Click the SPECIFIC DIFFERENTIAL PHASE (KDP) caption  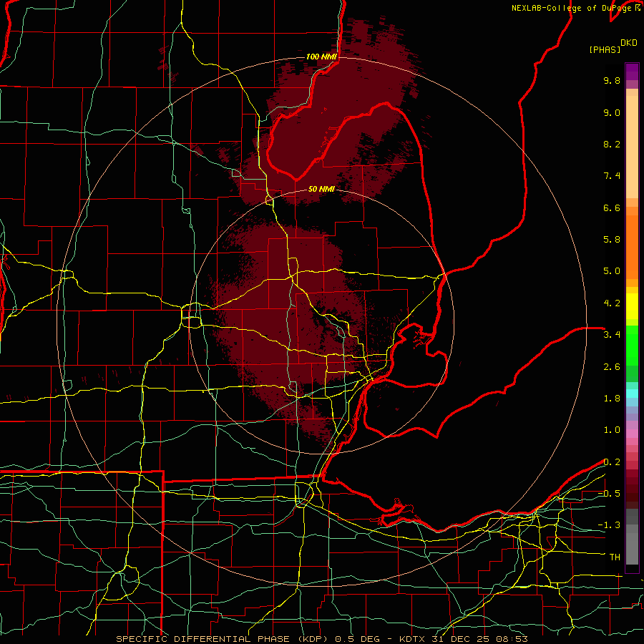(x=223, y=639)
